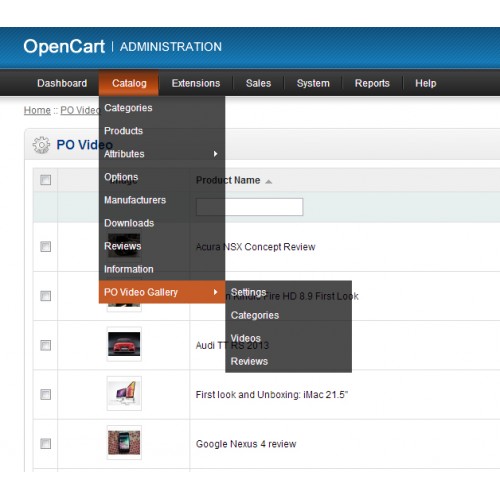Open the System menu
Image resolution: width=500 pixels, height=500 pixels.
click(313, 83)
